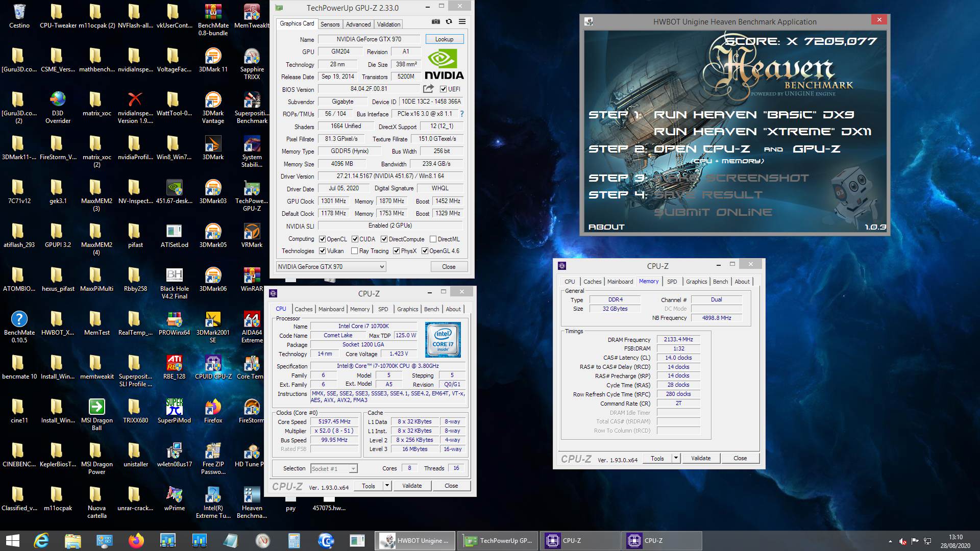The height and width of the screenshot is (551, 980).
Task: Open Mainboard tab in CPU-Z CPU window
Action: (331, 309)
